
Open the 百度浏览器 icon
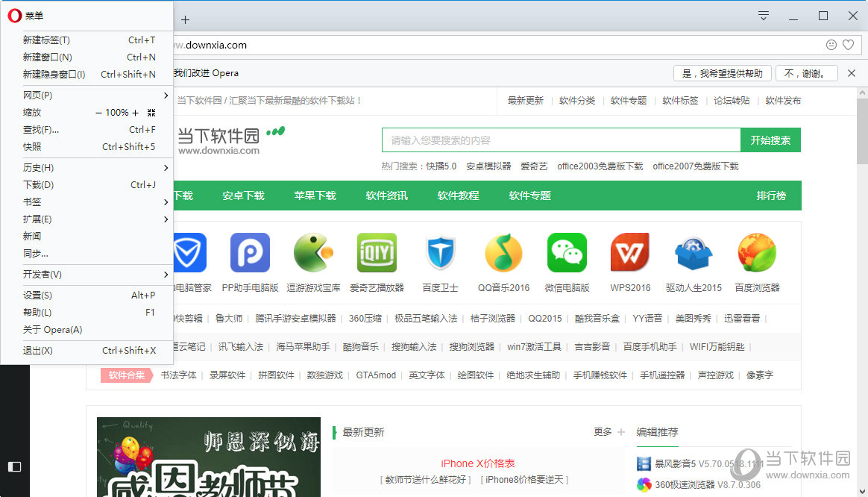757,253
